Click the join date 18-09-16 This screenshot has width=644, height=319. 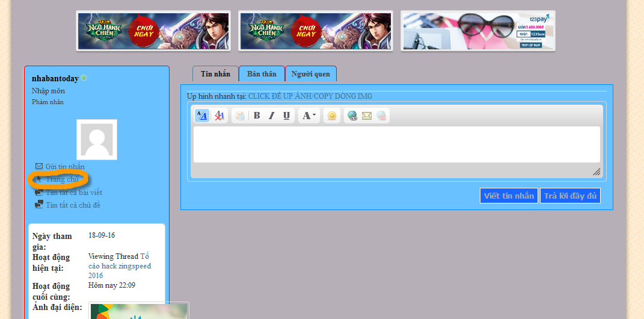click(x=102, y=235)
